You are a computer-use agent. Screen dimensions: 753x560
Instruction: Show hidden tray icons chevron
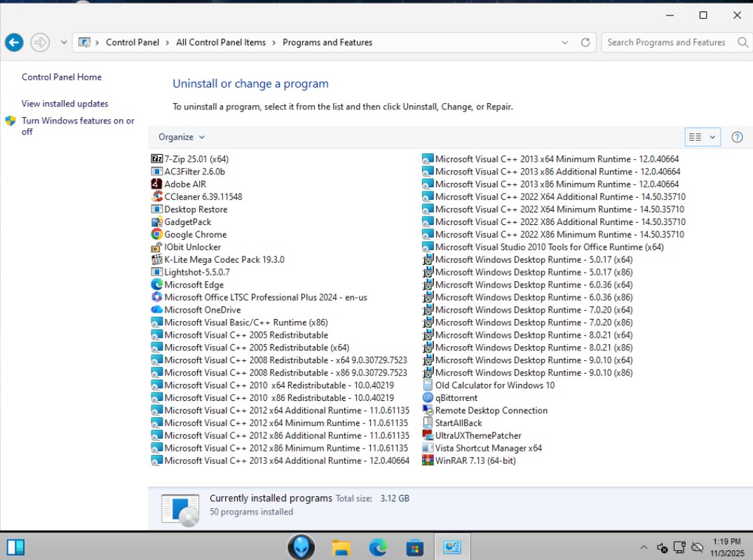coord(644,547)
